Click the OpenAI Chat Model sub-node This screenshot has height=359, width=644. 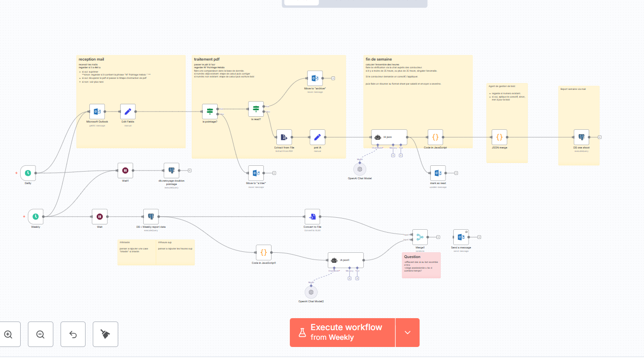tap(359, 169)
